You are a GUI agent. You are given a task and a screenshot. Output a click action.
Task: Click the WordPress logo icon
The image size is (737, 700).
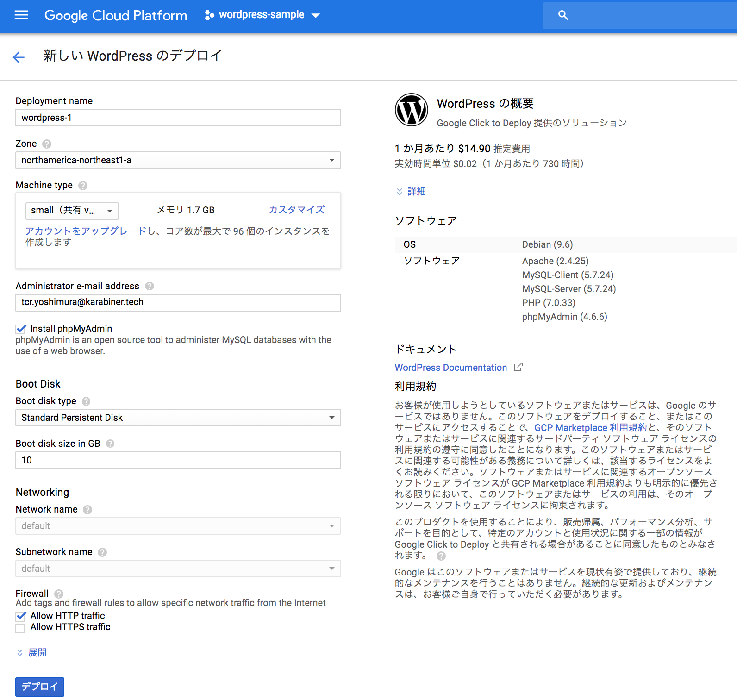click(411, 110)
